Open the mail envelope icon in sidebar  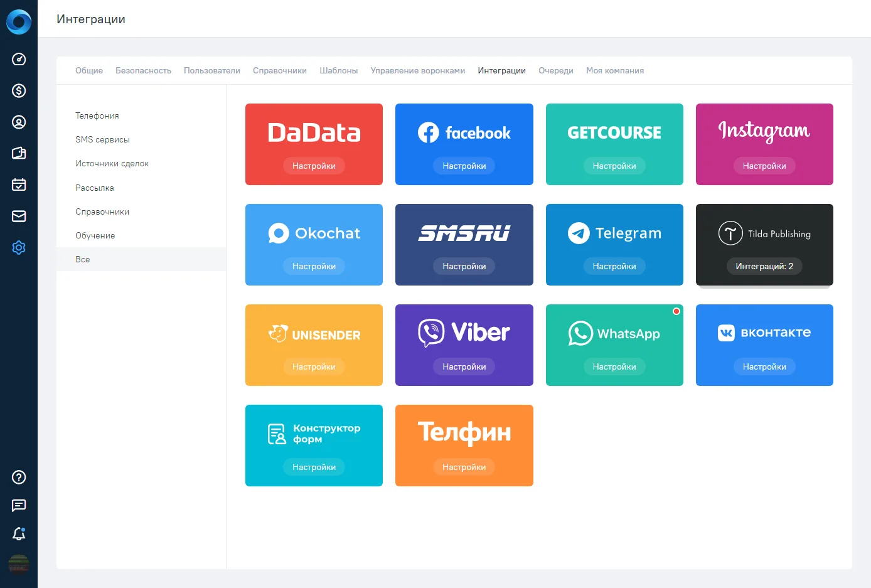19,216
